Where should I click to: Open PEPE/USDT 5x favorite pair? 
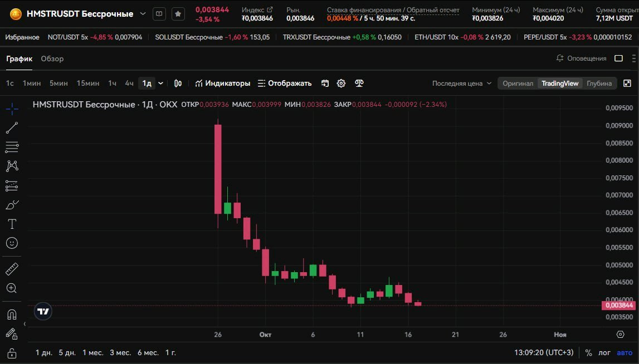[x=578, y=37]
